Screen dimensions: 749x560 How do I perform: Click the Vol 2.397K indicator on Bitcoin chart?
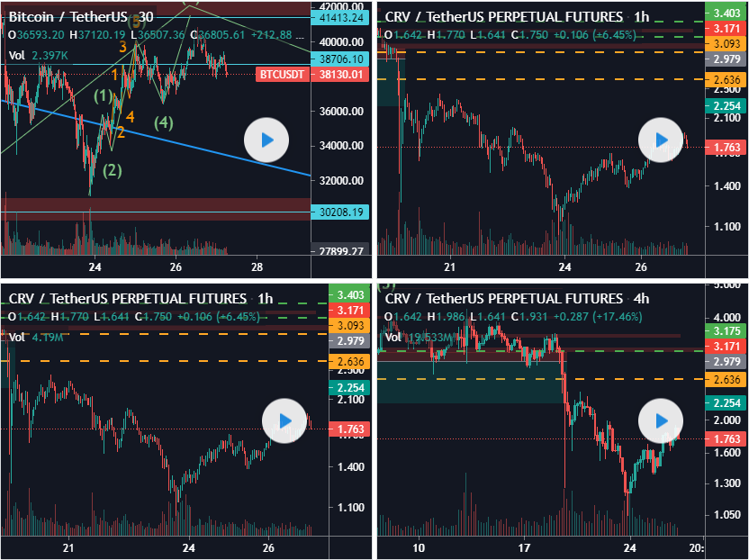(36, 55)
